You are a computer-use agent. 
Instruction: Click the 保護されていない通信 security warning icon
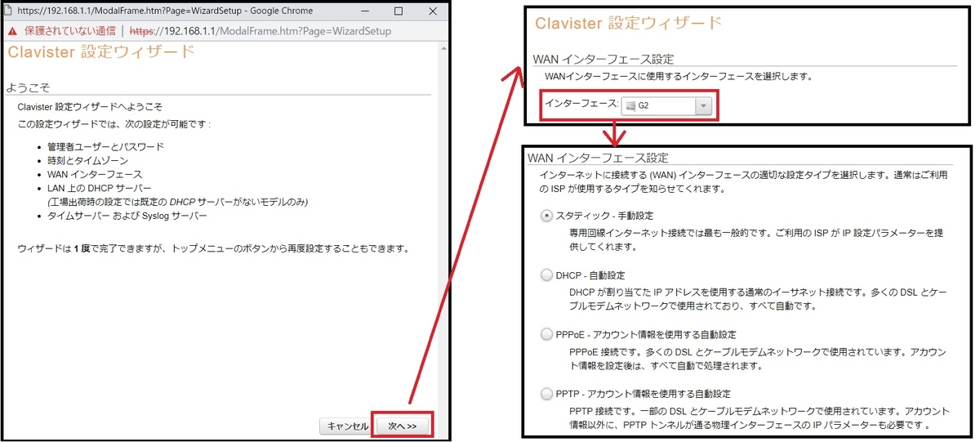click(x=11, y=31)
